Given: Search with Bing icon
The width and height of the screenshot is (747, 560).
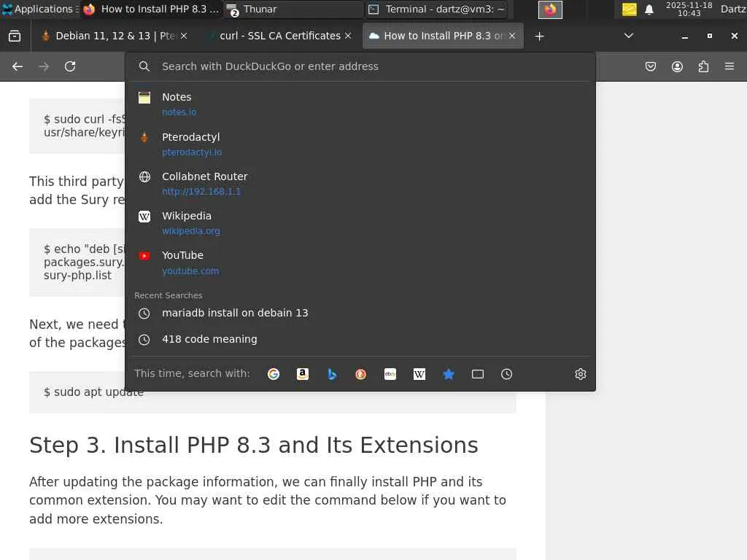Looking at the screenshot, I should 332,374.
